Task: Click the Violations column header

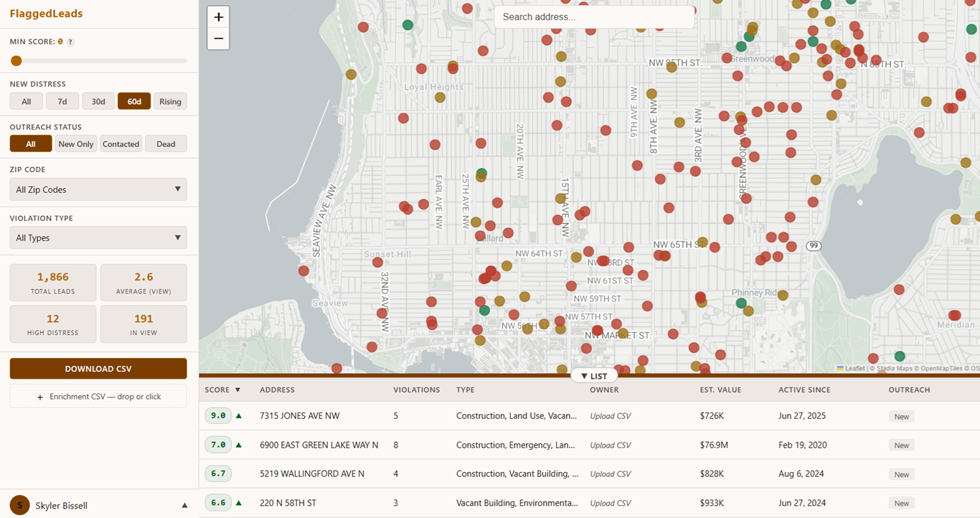Action: coord(416,390)
